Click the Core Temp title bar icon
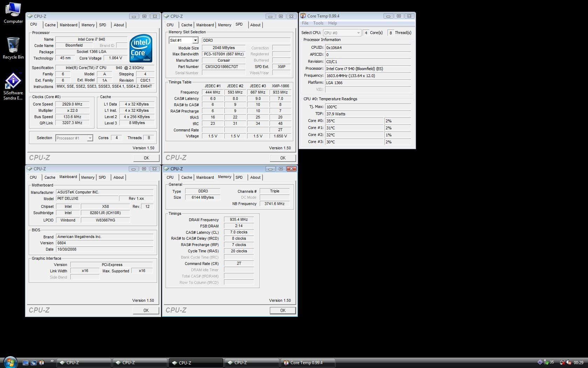The height and width of the screenshot is (368, 588). [x=303, y=16]
